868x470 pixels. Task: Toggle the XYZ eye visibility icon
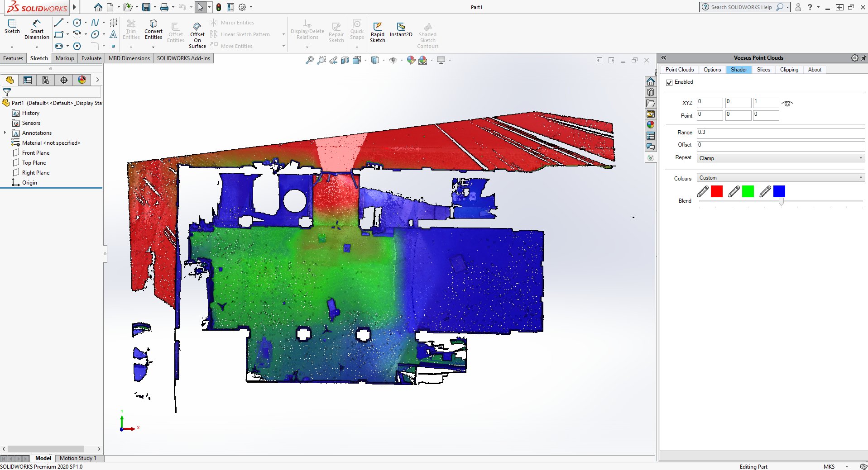click(788, 103)
